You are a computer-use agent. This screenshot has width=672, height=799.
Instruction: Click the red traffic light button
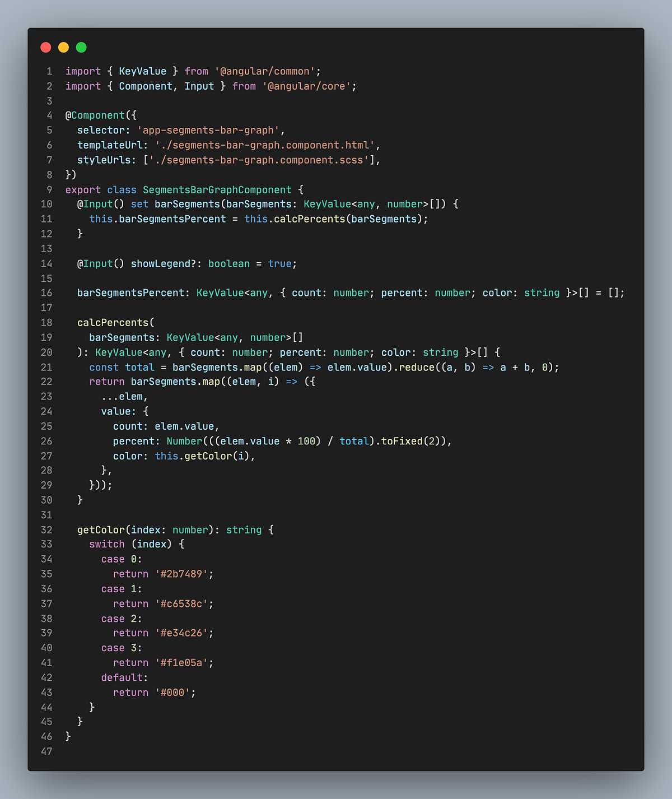coord(45,47)
